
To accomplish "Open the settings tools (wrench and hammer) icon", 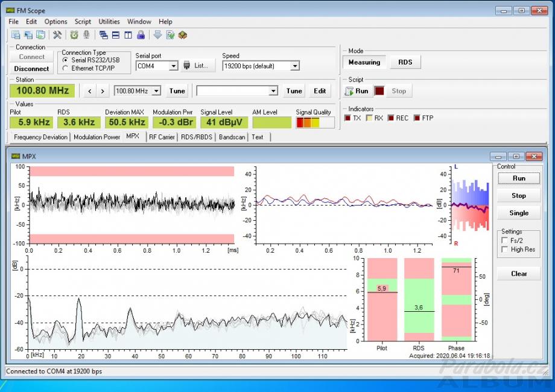I will coord(57,35).
